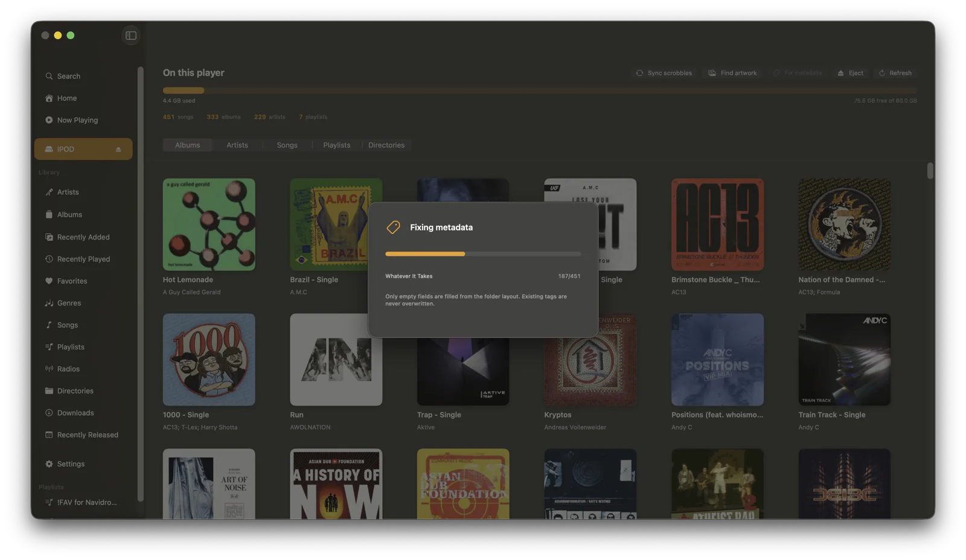966x560 pixels.
Task: Click the storage usage bar
Action: [x=540, y=91]
